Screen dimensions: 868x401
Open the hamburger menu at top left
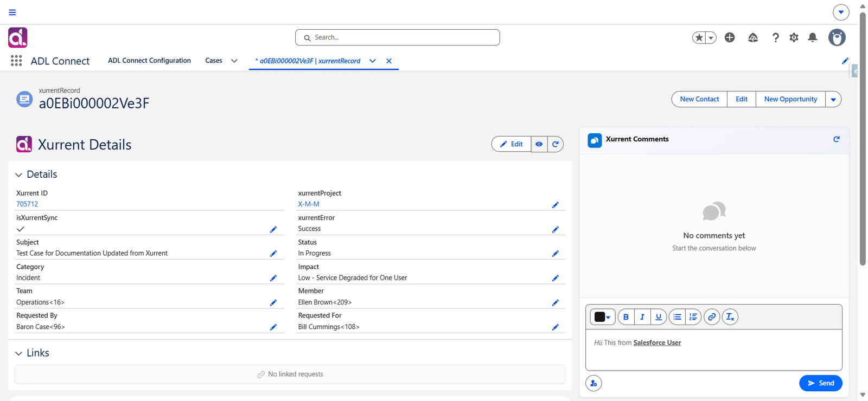click(12, 12)
